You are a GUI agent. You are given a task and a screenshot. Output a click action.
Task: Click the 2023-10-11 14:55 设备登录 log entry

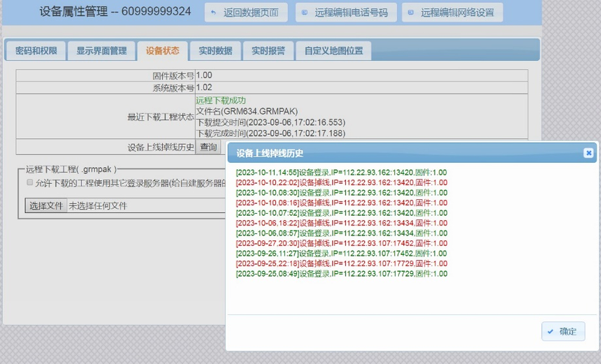342,173
